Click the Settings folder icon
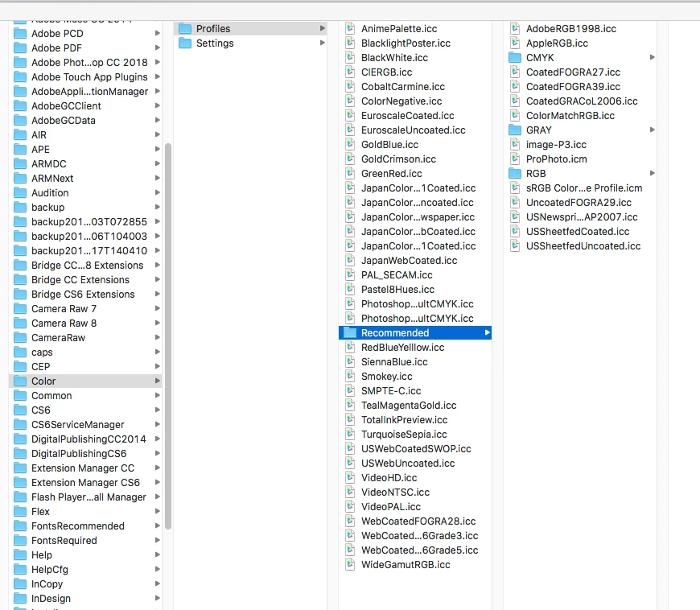 [185, 43]
